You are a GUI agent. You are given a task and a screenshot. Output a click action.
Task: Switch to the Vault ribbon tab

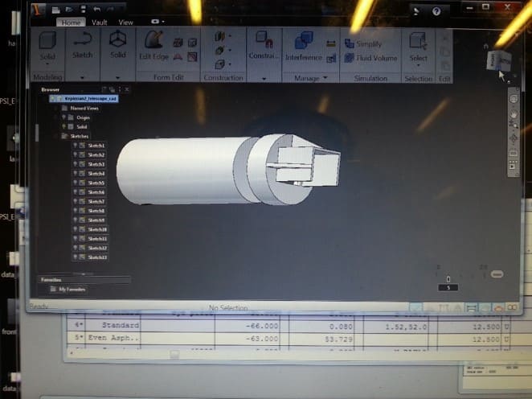(100, 23)
